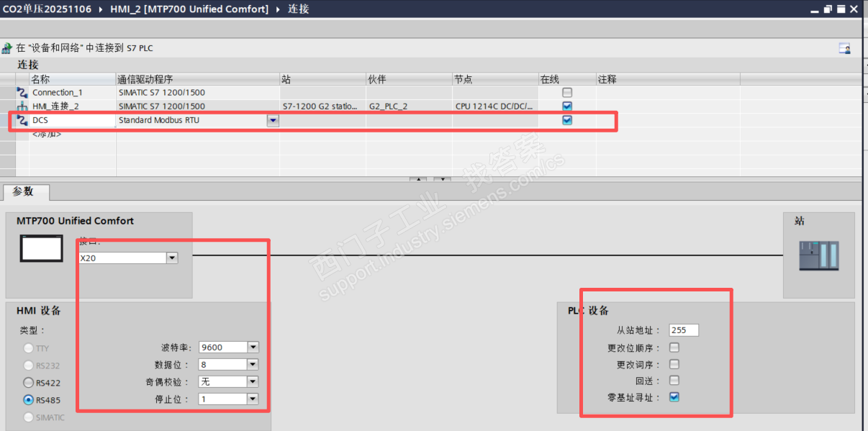The image size is (868, 431).
Task: Click the 名称 column header
Action: click(72, 79)
